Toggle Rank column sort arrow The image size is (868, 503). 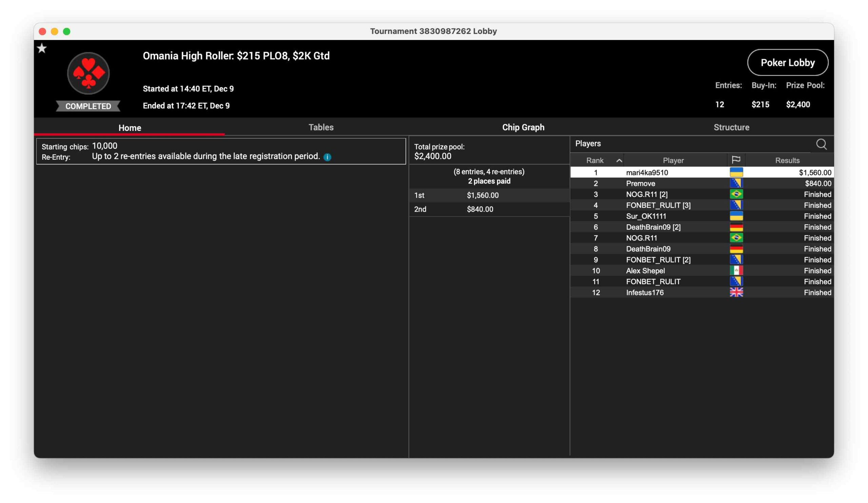tap(619, 160)
